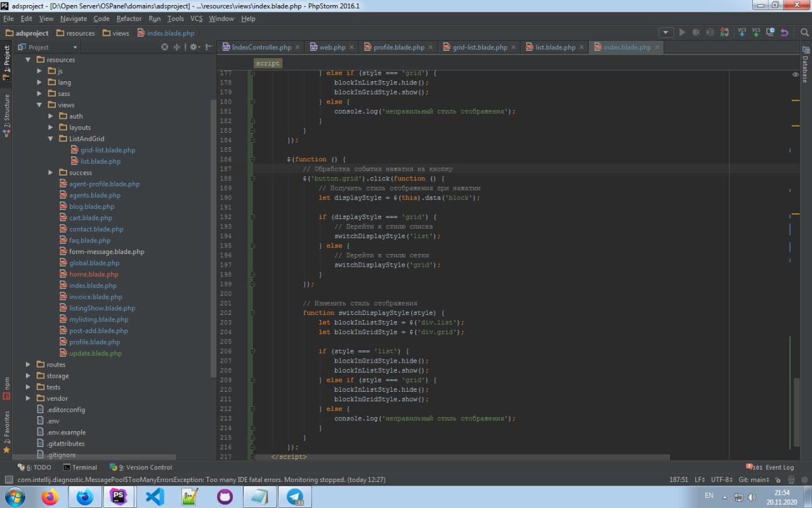Screen dimensions: 812x508
Task: Click the VCS Update Project icon
Action: [742, 32]
